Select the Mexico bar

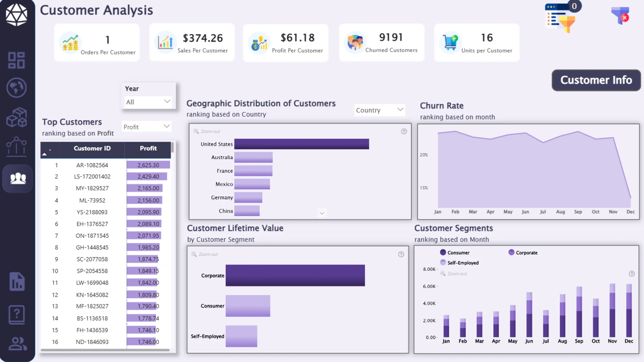[x=252, y=184]
